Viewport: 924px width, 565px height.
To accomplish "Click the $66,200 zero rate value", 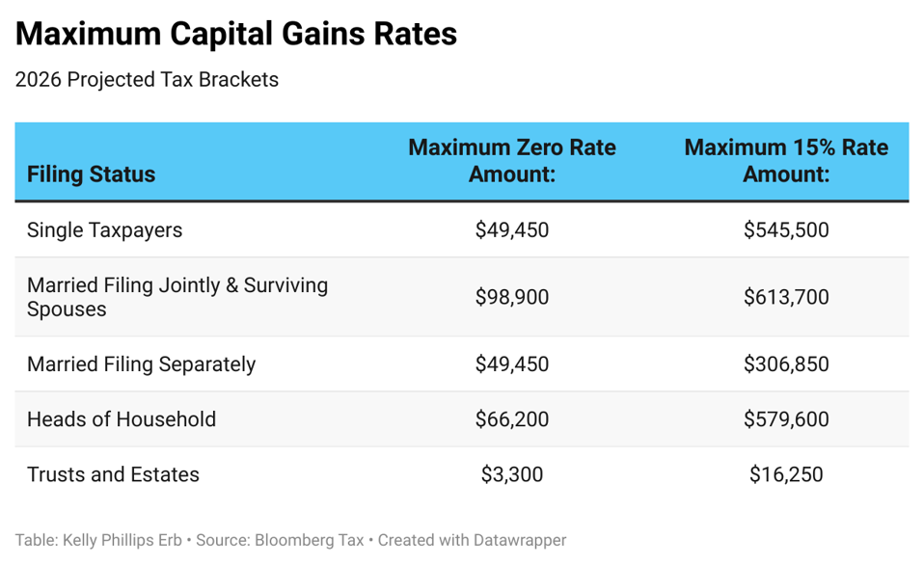I will tap(511, 419).
